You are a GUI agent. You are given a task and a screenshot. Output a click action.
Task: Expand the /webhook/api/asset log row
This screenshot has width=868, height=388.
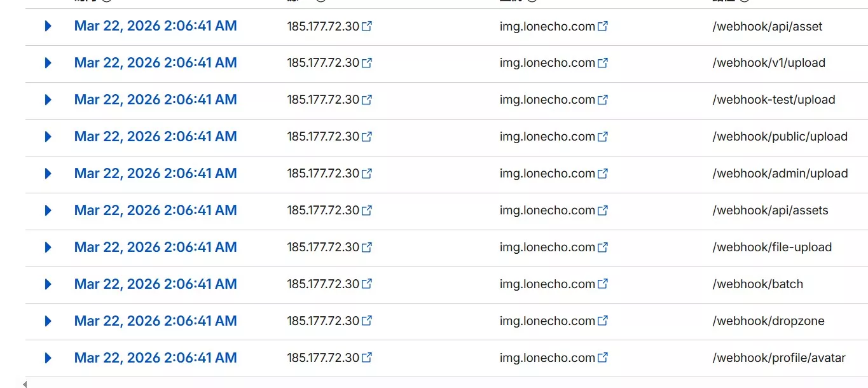[x=48, y=26]
